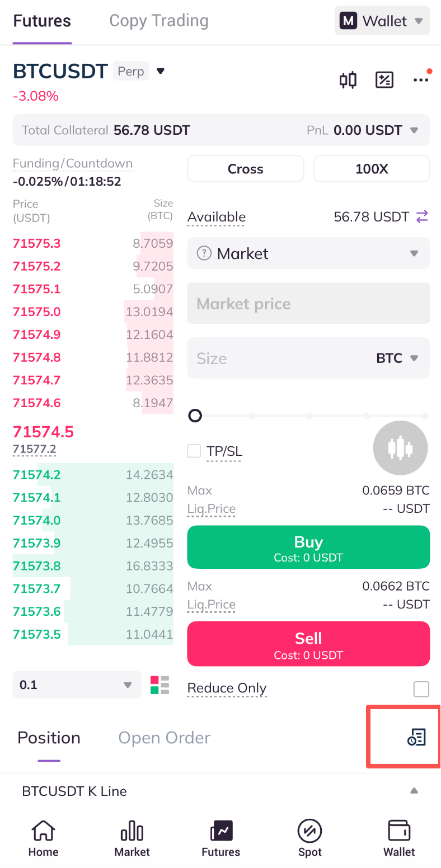The image size is (441, 868).
Task: Open order history icon
Action: coord(416,738)
